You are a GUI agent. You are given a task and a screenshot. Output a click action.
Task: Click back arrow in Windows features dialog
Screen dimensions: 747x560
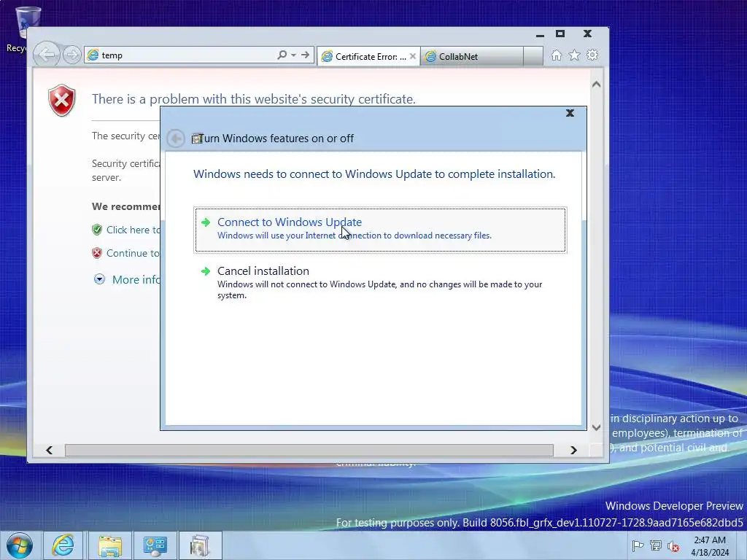coord(176,139)
